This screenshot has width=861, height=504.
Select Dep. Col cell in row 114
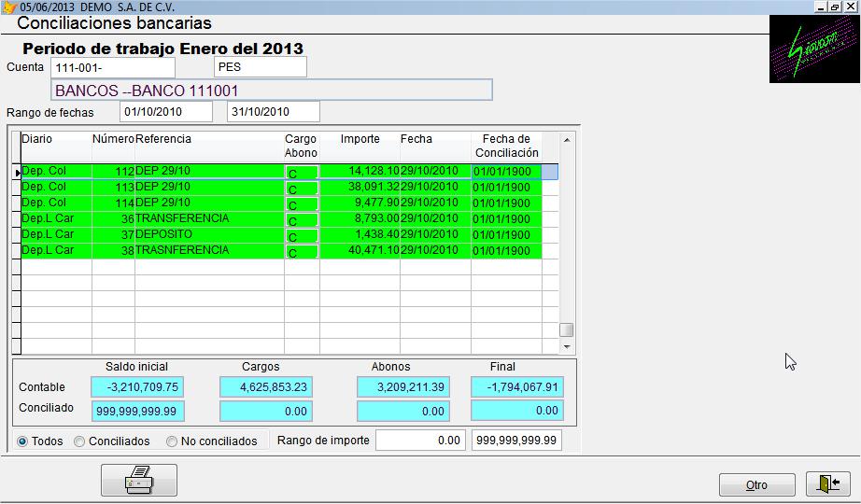pos(56,203)
